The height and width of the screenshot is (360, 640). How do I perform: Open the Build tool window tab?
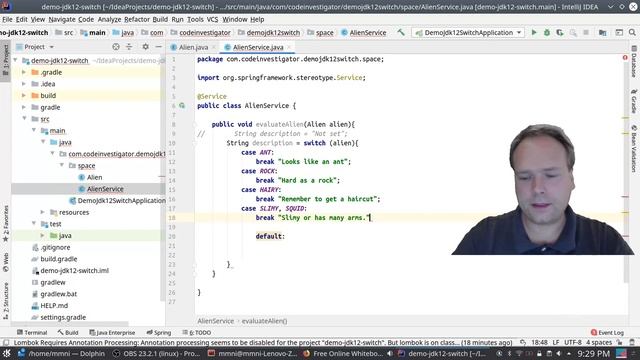[68, 332]
